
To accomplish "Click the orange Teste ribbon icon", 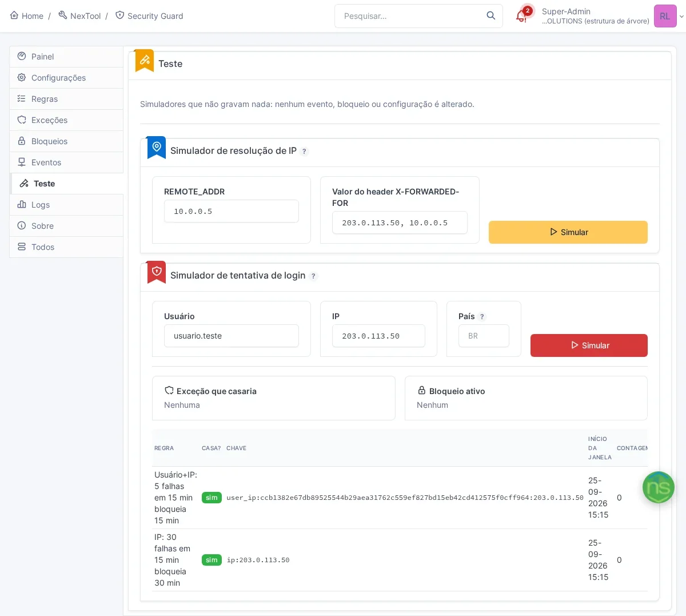I will pyautogui.click(x=145, y=60).
